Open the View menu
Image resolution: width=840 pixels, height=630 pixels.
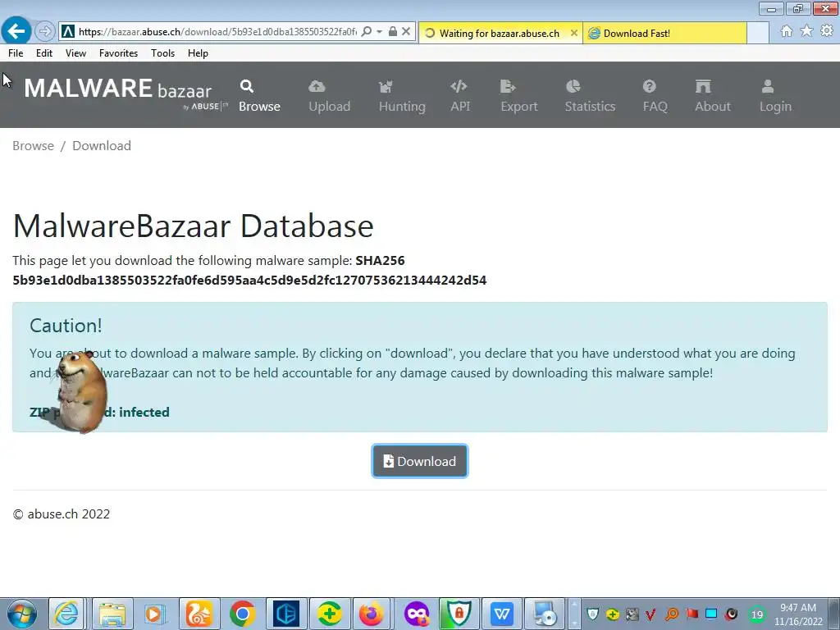coord(75,53)
